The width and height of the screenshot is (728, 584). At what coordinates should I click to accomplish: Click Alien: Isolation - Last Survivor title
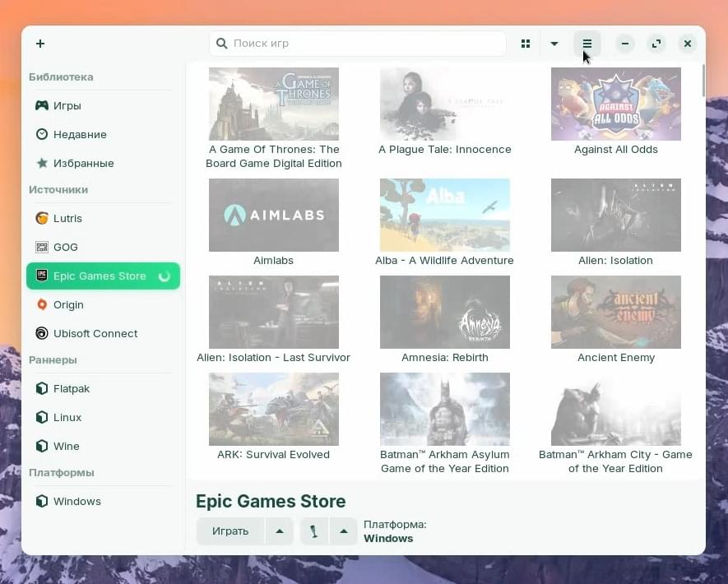click(273, 358)
